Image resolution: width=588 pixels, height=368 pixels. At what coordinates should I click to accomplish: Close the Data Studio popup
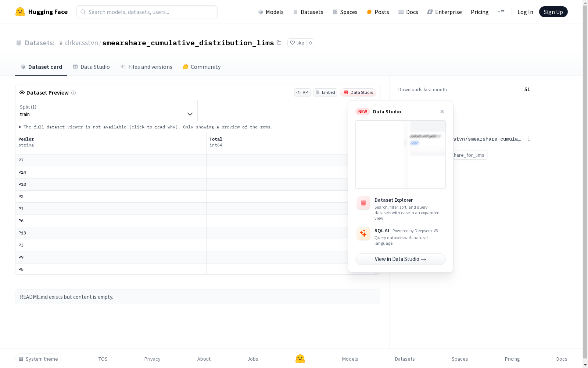442,112
